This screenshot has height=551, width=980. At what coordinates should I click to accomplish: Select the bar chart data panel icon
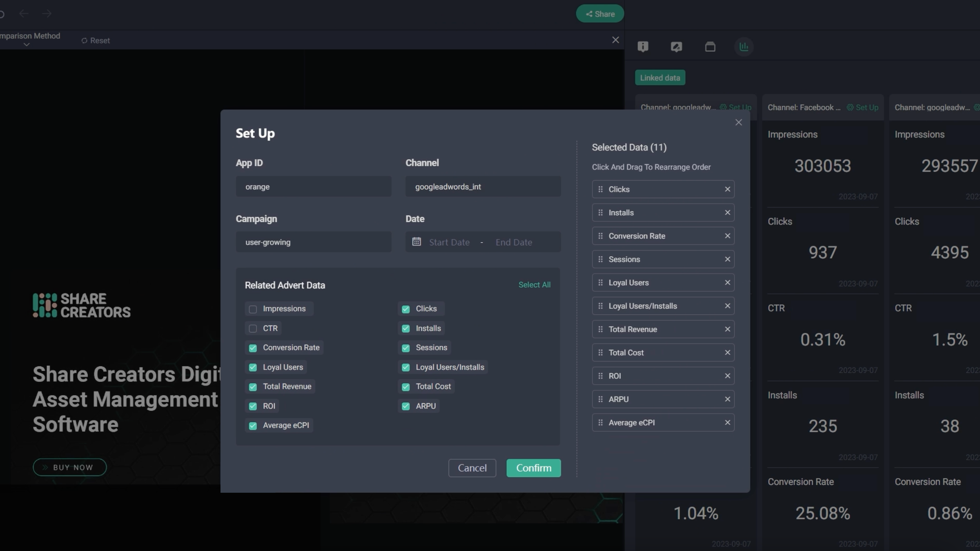(x=744, y=47)
